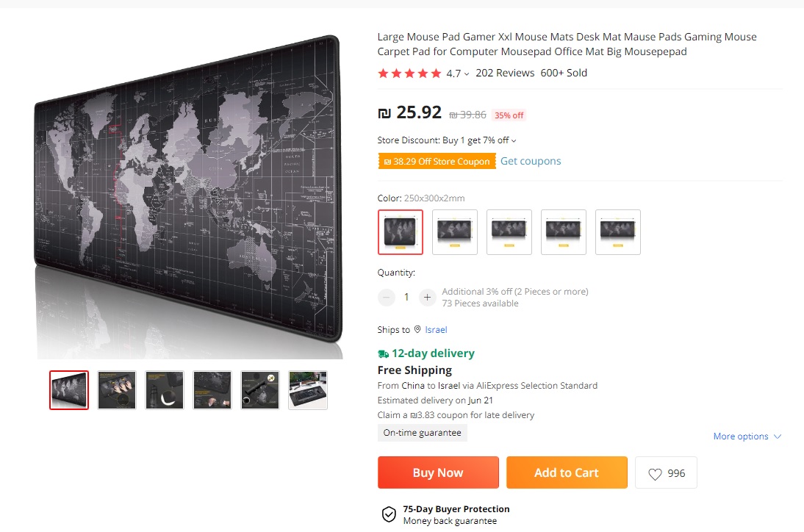Click the Buy Now button
804x532 pixels.
click(439, 472)
